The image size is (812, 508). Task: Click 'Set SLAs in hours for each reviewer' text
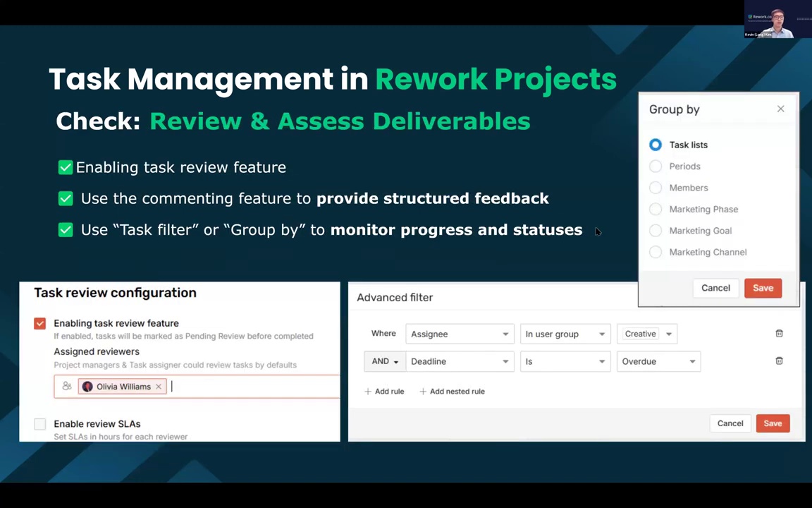121,437
